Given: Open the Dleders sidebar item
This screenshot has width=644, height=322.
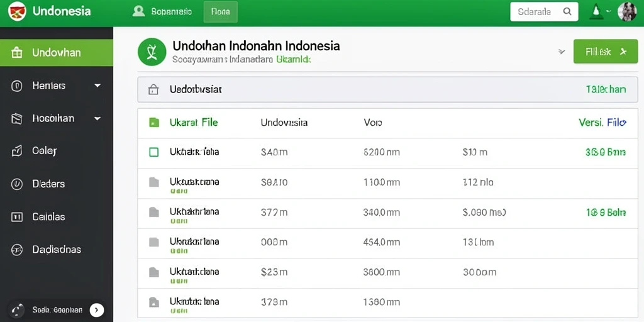Looking at the screenshot, I should (56, 184).
